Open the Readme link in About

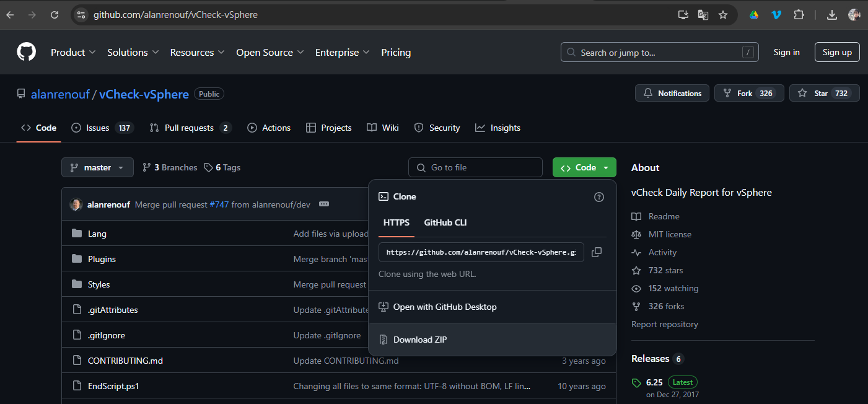[655, 216]
